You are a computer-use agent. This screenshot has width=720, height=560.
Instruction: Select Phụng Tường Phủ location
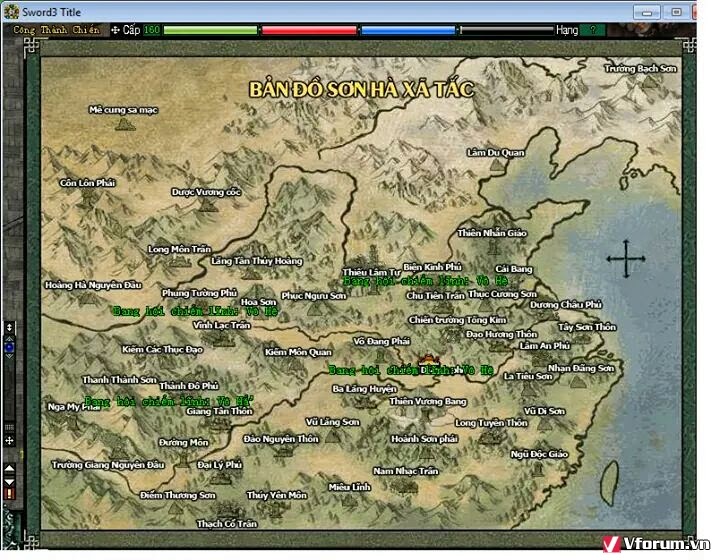click(x=199, y=292)
